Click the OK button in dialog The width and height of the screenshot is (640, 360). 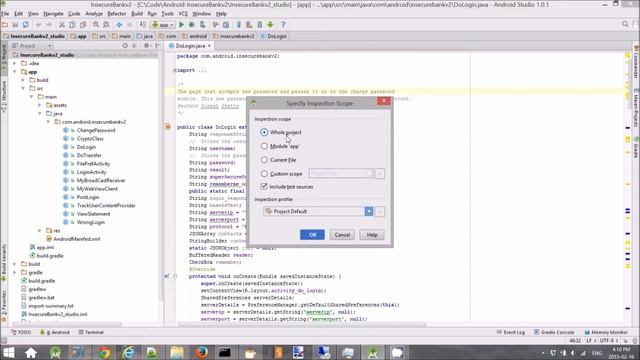pyautogui.click(x=312, y=235)
